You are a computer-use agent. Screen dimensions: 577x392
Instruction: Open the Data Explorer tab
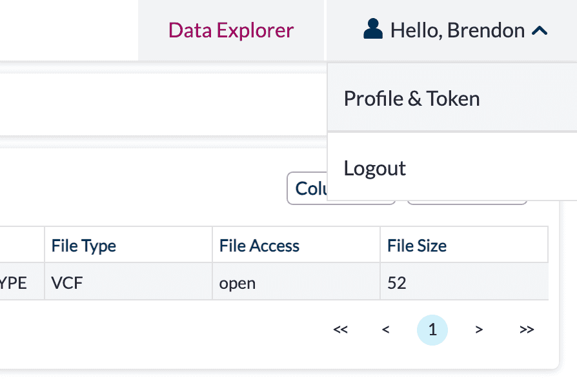click(x=230, y=30)
